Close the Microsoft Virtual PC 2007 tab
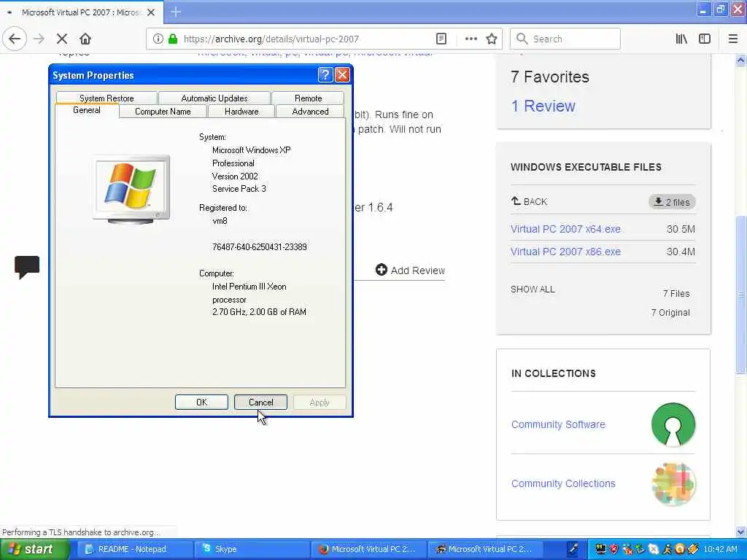Image resolution: width=747 pixels, height=560 pixels. pos(151,12)
